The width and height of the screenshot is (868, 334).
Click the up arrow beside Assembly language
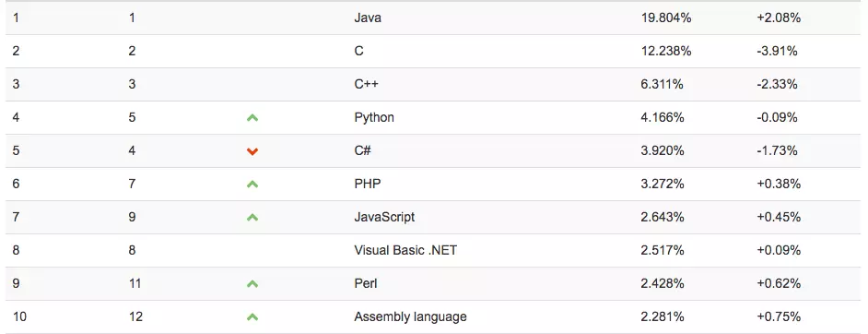[252, 316]
